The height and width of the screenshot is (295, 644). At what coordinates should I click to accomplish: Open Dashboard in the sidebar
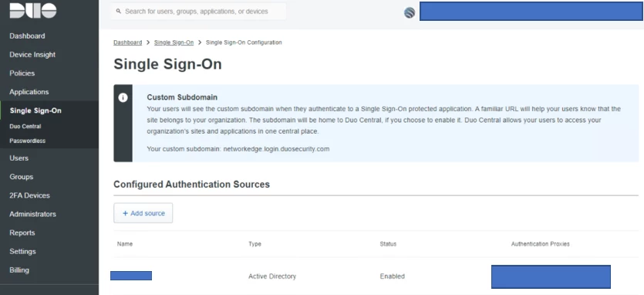tap(27, 36)
